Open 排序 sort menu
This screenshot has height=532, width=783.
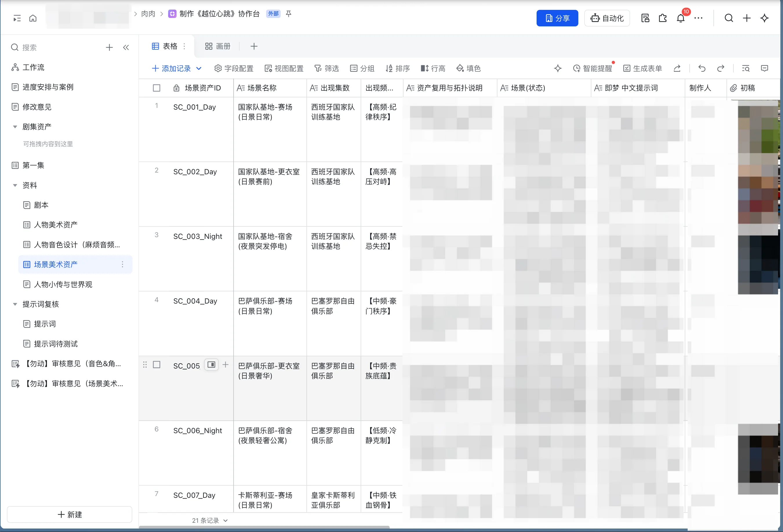point(397,68)
